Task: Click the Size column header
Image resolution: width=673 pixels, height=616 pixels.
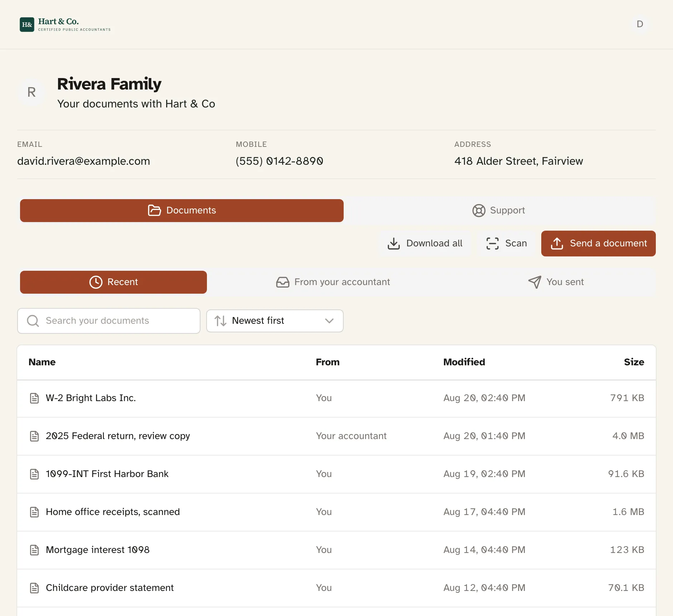Action: (x=634, y=362)
